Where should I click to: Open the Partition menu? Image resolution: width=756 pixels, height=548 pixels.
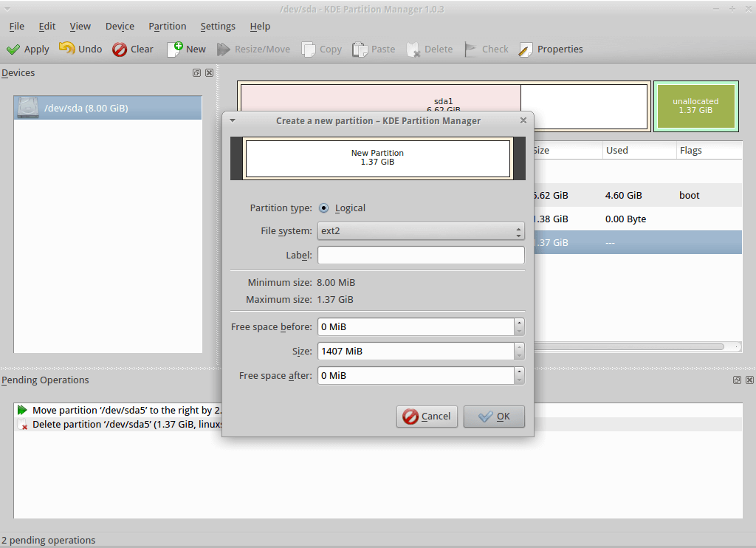point(167,26)
